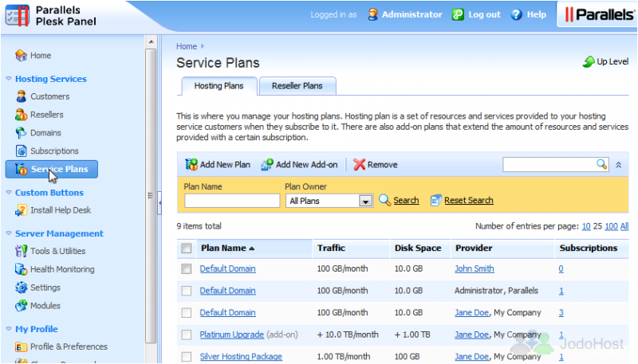Open the Silver Hosting Package link
The image size is (638, 364).
click(241, 356)
